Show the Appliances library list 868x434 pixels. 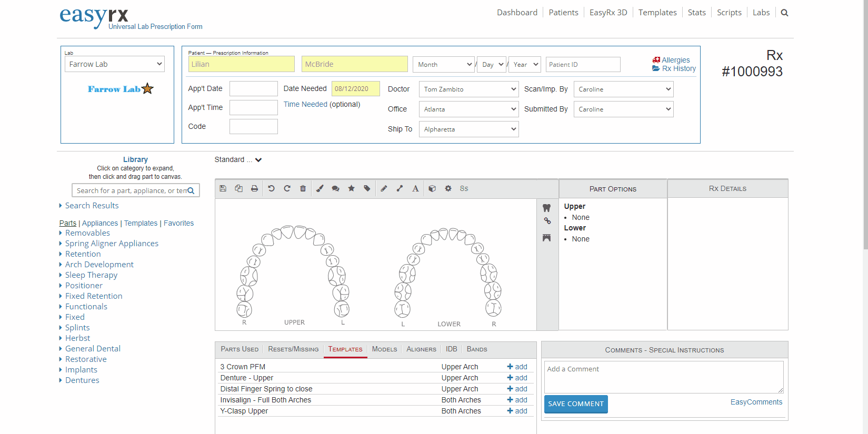coord(100,223)
